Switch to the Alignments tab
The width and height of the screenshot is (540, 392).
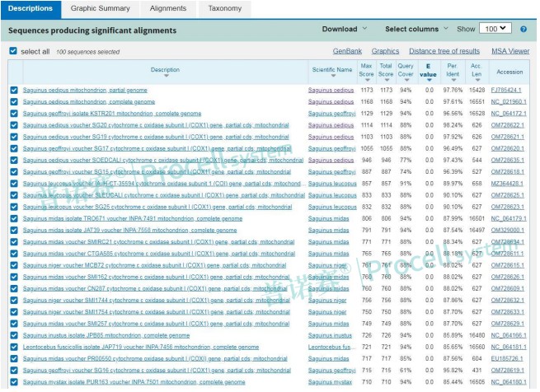168,8
